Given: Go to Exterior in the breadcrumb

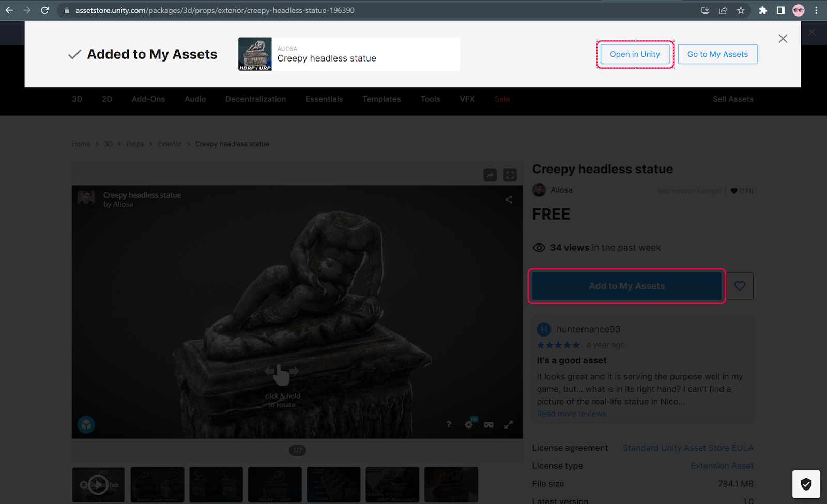Looking at the screenshot, I should (x=170, y=144).
